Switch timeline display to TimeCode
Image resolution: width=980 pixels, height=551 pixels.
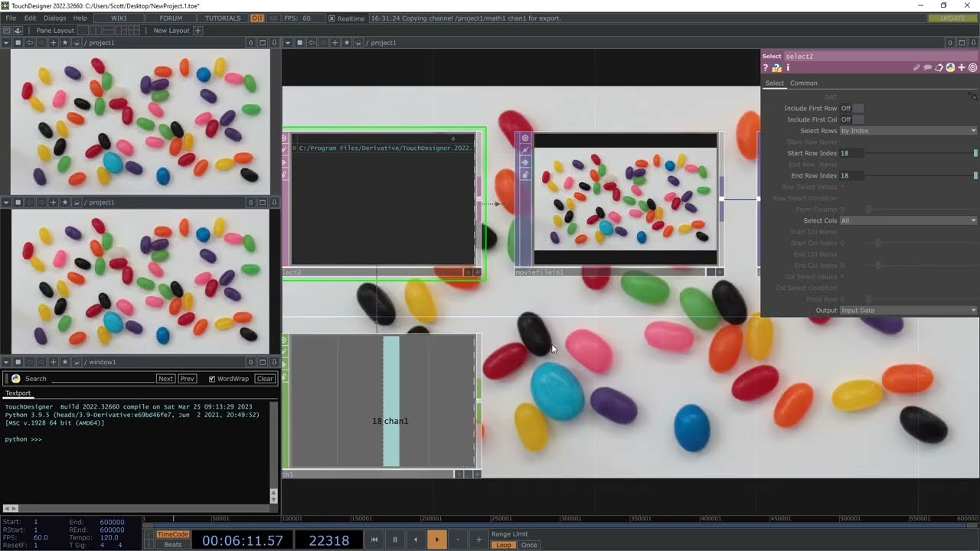tap(173, 534)
